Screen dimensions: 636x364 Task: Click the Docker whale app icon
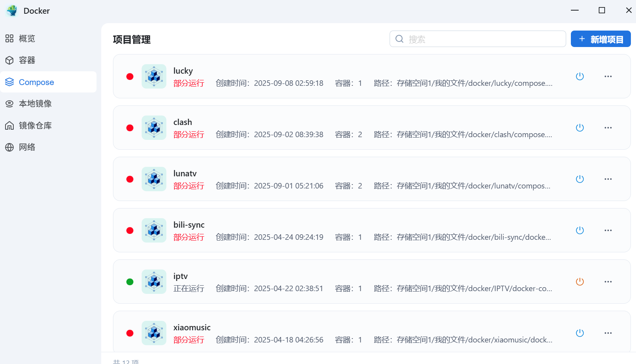pos(12,11)
